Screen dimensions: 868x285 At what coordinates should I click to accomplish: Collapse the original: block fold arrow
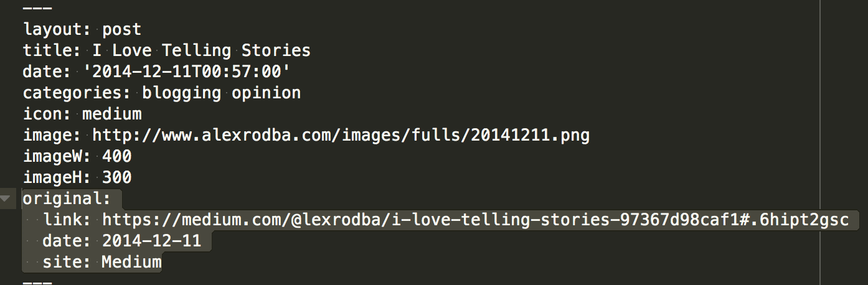pos(6,199)
